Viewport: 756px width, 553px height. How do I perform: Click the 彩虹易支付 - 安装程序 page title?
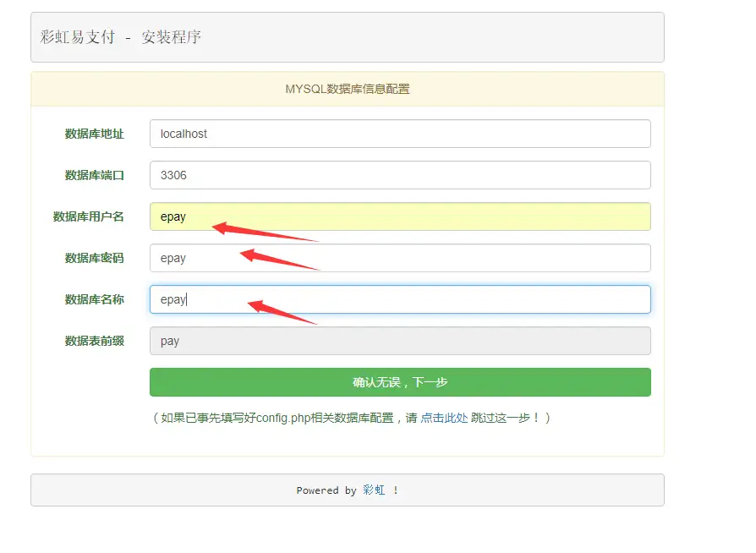tap(121, 37)
